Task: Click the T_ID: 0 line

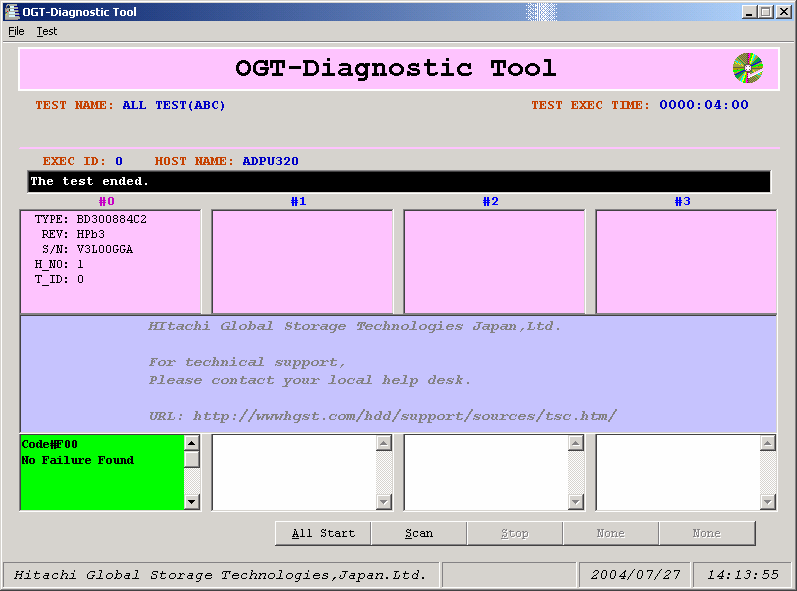Action: pyautogui.click(x=59, y=279)
